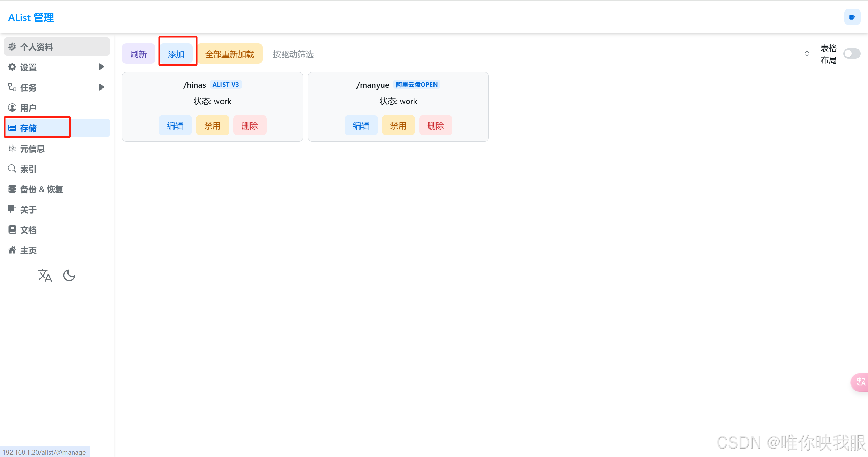Toggle the 表格布局 table layout switch
The height and width of the screenshot is (457, 868).
pyautogui.click(x=851, y=54)
